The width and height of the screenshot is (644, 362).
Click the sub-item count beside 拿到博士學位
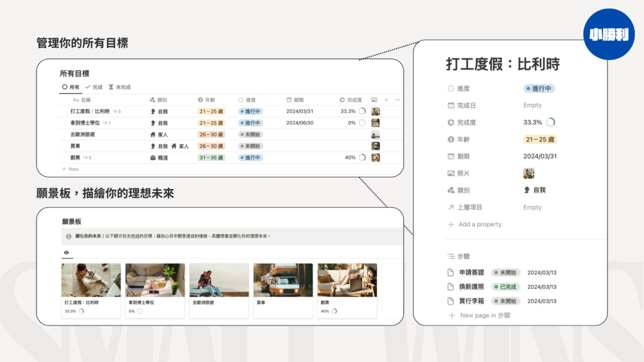[x=107, y=123]
